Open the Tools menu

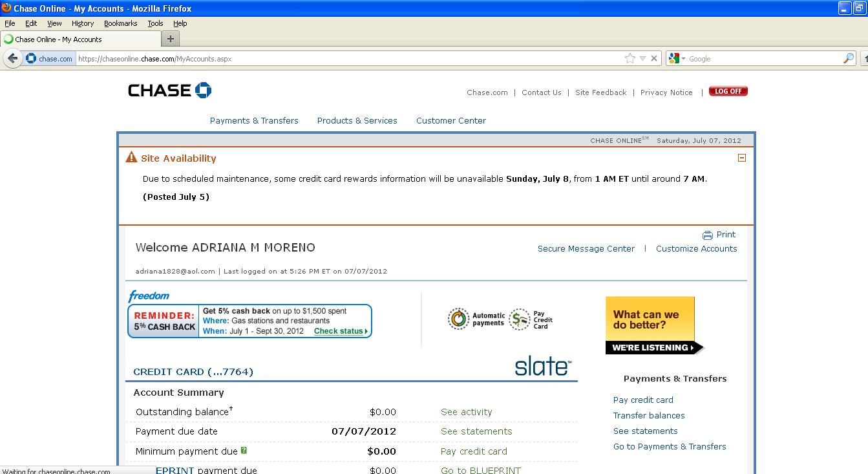pyautogui.click(x=155, y=23)
